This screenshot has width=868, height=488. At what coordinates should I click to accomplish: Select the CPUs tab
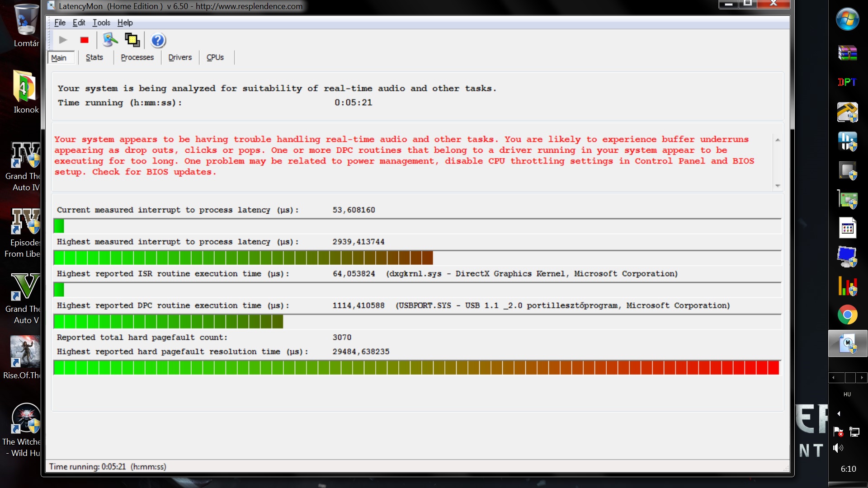(215, 57)
